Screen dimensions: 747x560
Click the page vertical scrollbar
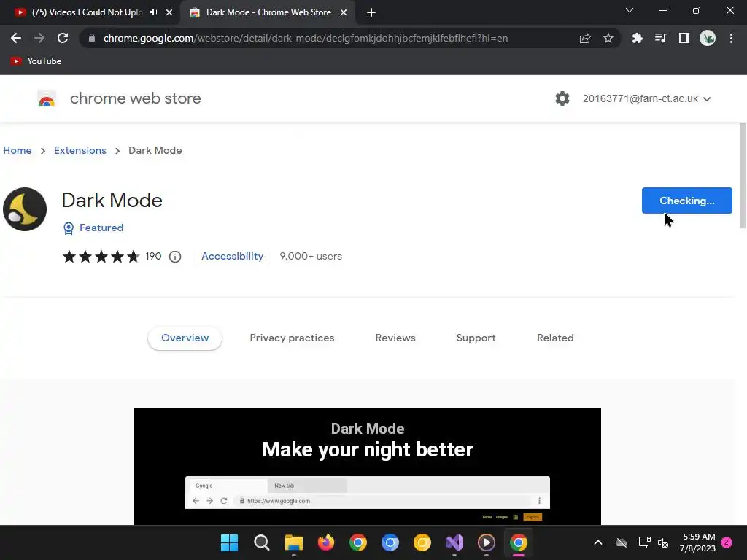743,175
